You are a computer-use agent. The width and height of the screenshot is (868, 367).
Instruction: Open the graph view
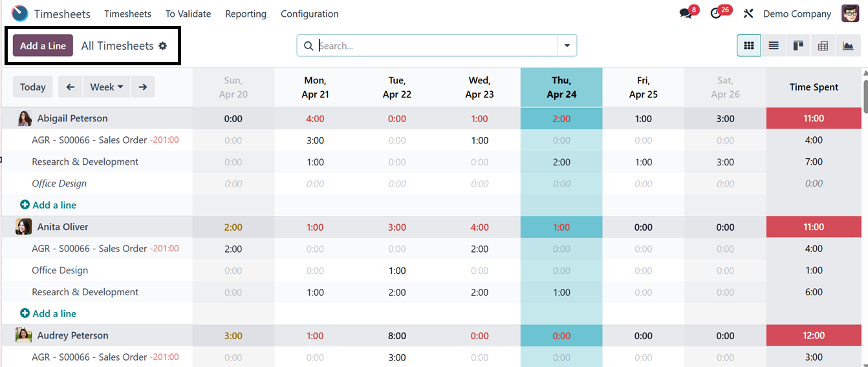tap(848, 46)
